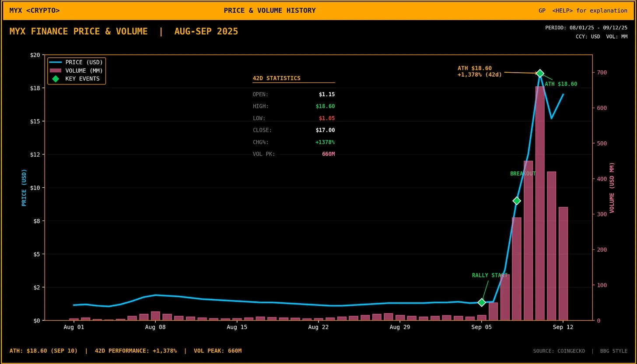The image size is (637, 364).
Task: Click the VOLUME (MM) legend swatch
Action: 56,70
